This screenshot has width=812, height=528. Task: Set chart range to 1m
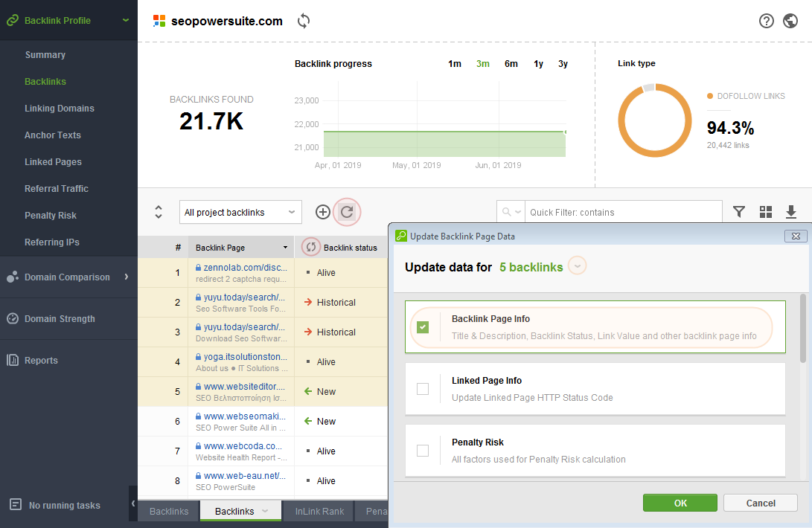455,64
